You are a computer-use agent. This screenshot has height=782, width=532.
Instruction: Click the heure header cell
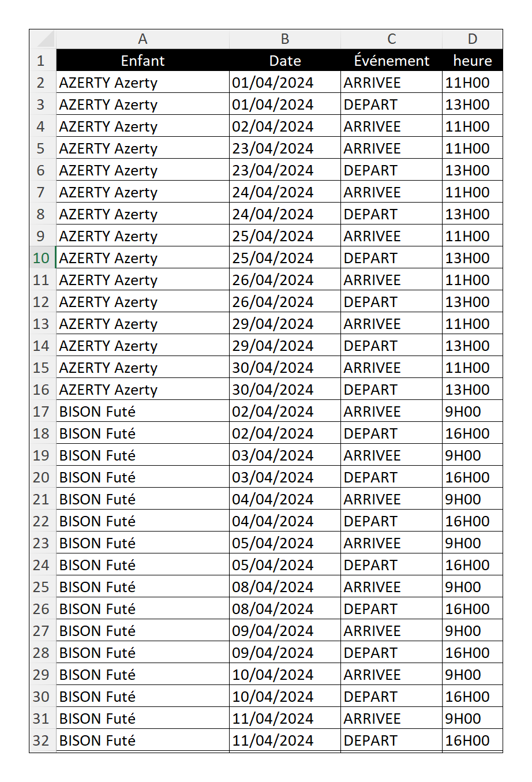[473, 61]
